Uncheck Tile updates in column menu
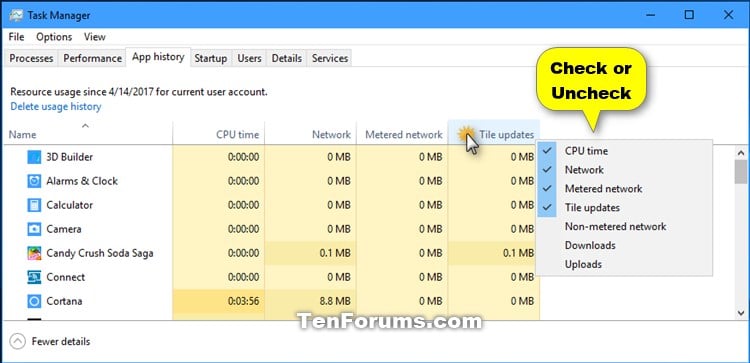The height and width of the screenshot is (363, 750). click(625, 208)
